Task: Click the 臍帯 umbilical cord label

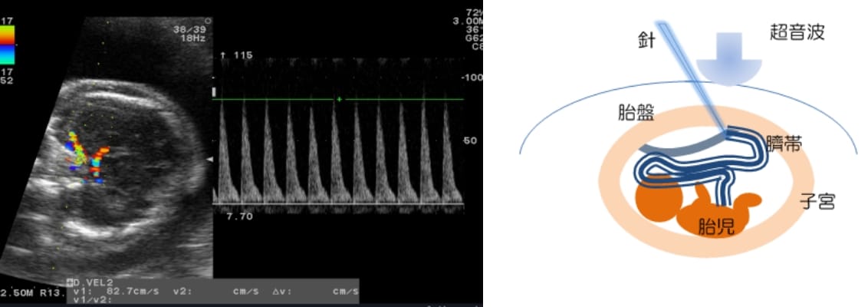Action: tap(784, 144)
